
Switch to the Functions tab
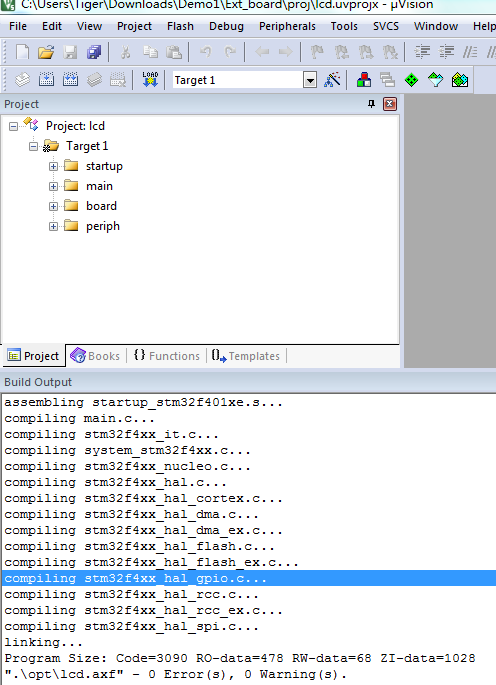click(167, 356)
